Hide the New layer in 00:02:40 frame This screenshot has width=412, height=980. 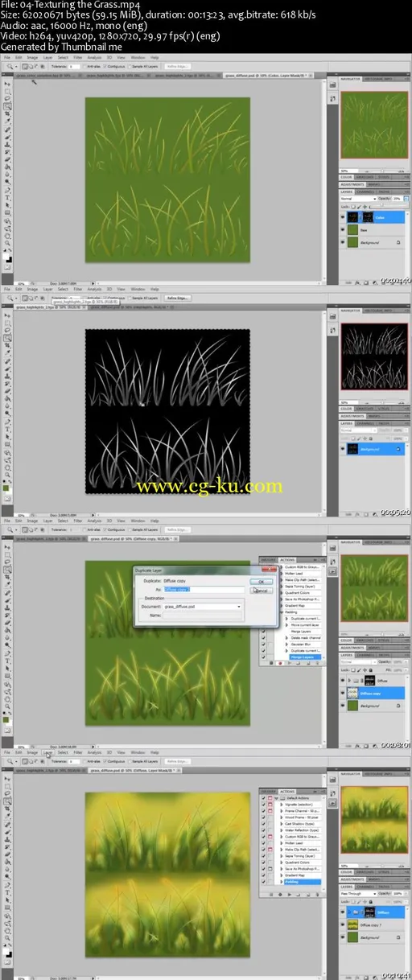pyautogui.click(x=343, y=229)
